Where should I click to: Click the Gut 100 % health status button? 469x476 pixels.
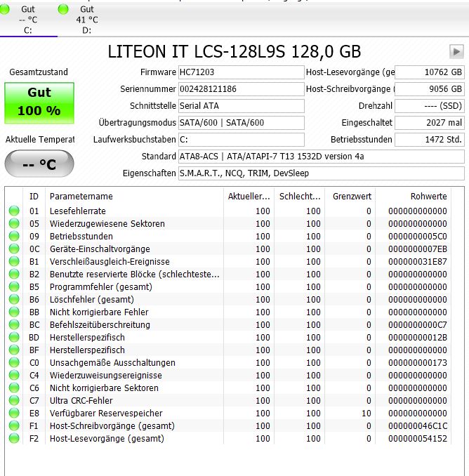tap(39, 103)
